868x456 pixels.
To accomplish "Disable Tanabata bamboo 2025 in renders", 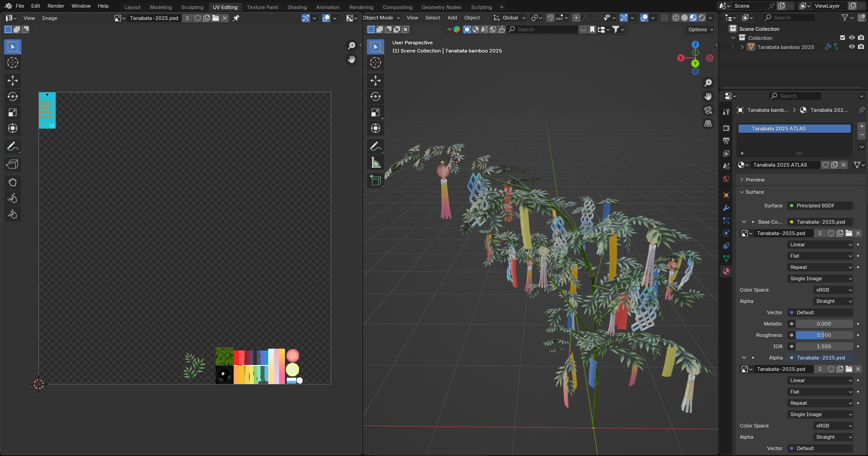I will pyautogui.click(x=861, y=47).
